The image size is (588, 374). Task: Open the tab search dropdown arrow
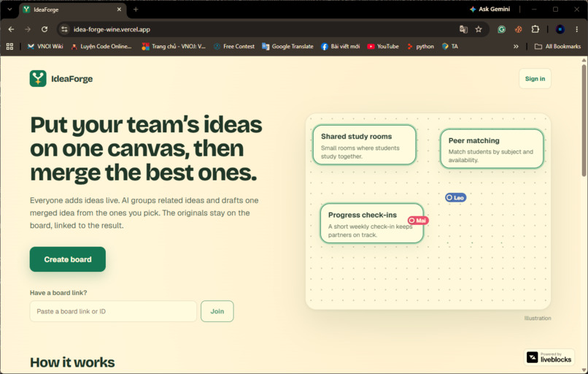click(9, 9)
